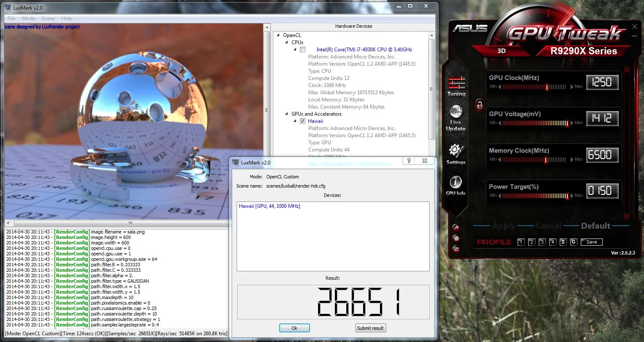Image resolution: width=644 pixels, height=342 pixels.
Task: Decrease GPU Clock with the Min arrow
Action: tap(500, 87)
